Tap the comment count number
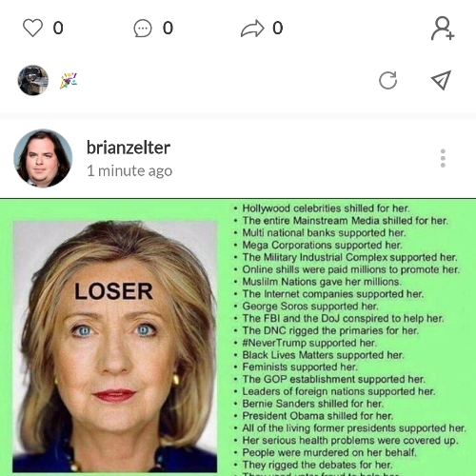Viewport: 476px width, 476px height. (x=168, y=28)
